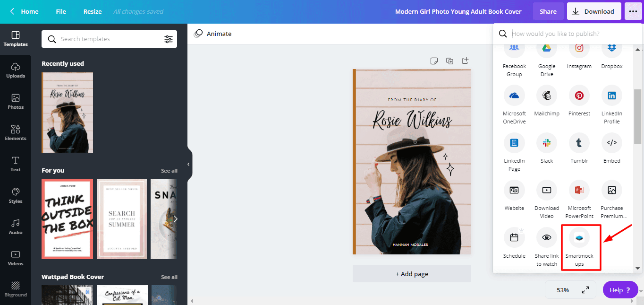Adjust the 53% zoom level control
The width and height of the screenshot is (644, 305).
click(562, 290)
